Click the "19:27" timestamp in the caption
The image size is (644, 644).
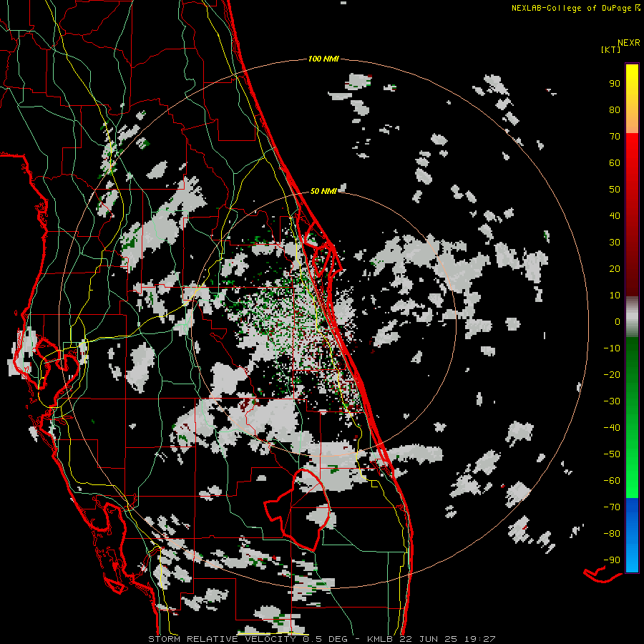click(480, 639)
